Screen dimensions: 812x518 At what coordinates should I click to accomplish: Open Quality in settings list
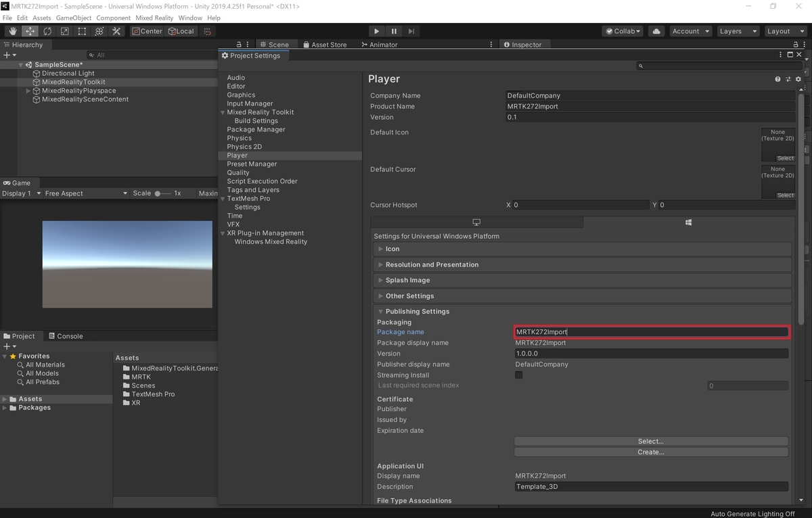coord(238,172)
